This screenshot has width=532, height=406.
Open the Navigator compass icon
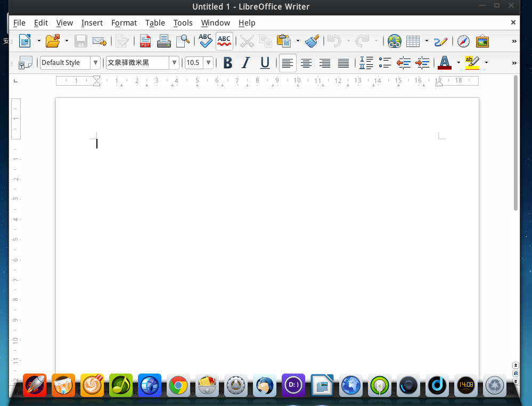[463, 41]
